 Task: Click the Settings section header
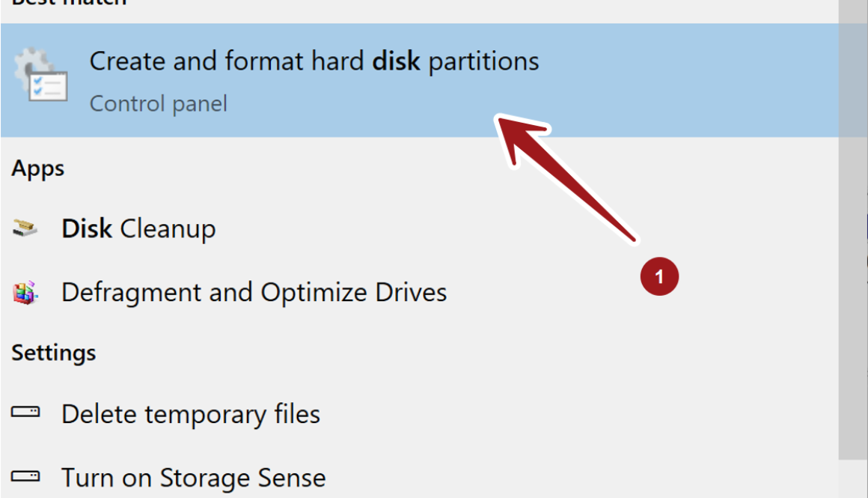[54, 352]
